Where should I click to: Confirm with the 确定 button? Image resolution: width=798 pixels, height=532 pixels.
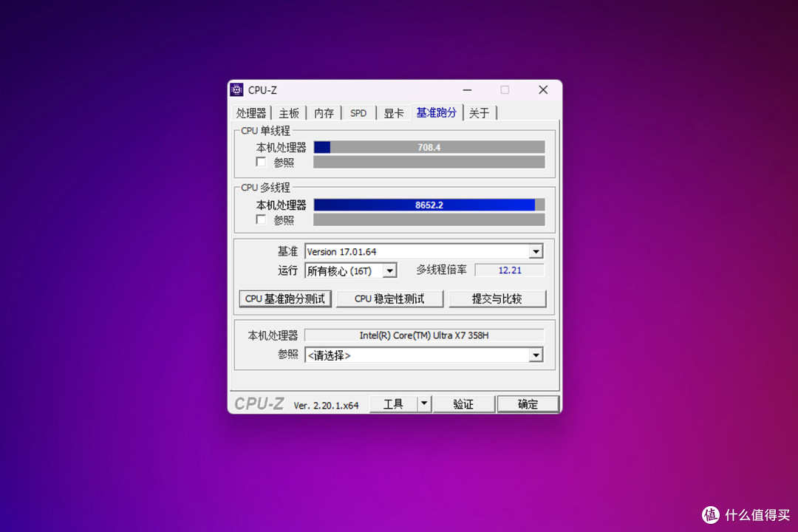528,404
